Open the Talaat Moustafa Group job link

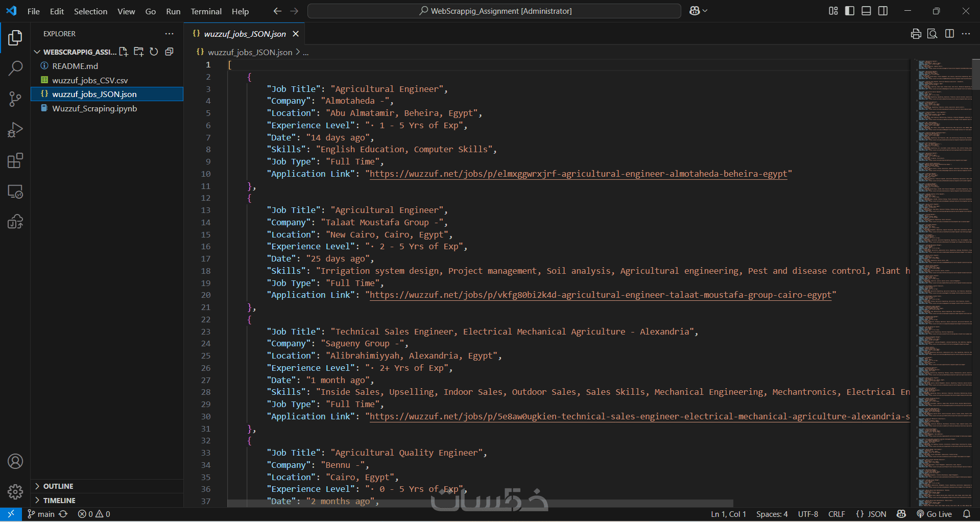(600, 295)
